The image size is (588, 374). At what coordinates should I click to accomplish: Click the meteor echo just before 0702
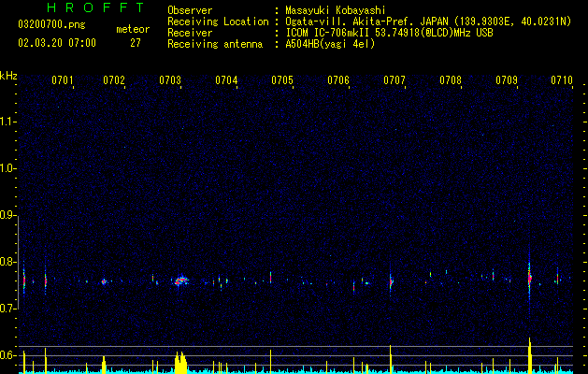coord(105,281)
